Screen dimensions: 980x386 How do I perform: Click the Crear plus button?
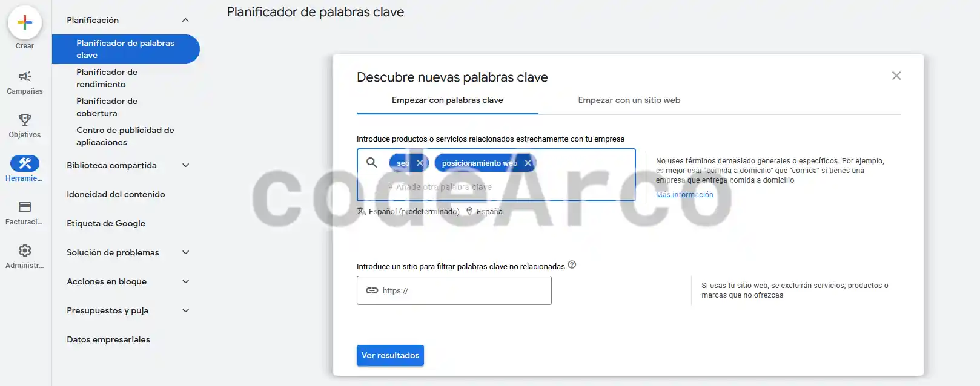(25, 23)
